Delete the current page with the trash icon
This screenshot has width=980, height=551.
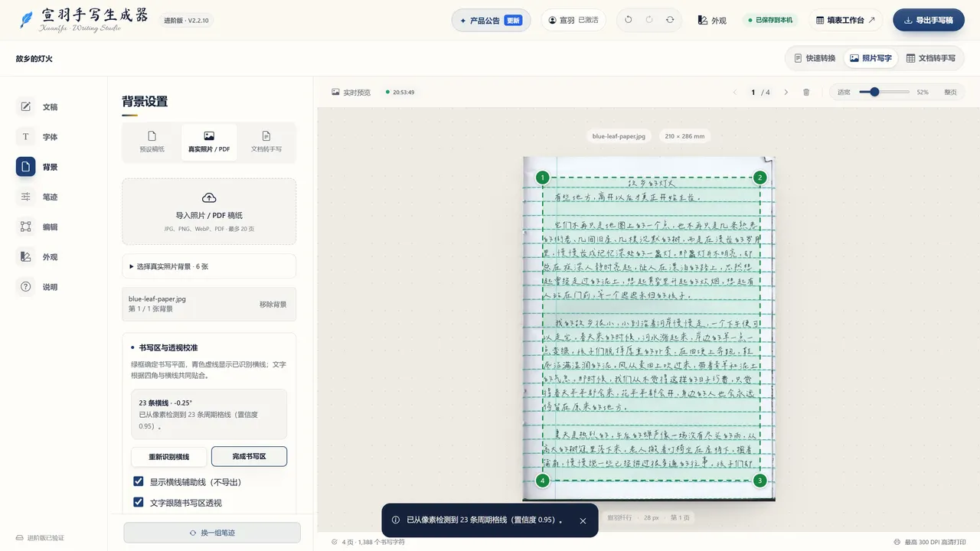(806, 92)
